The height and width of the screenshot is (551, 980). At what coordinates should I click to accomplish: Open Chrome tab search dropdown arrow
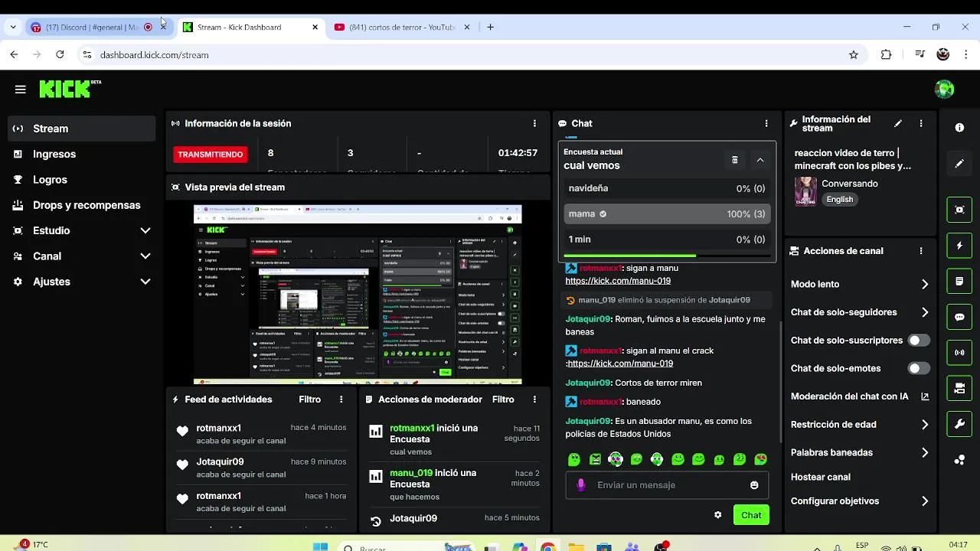(13, 27)
